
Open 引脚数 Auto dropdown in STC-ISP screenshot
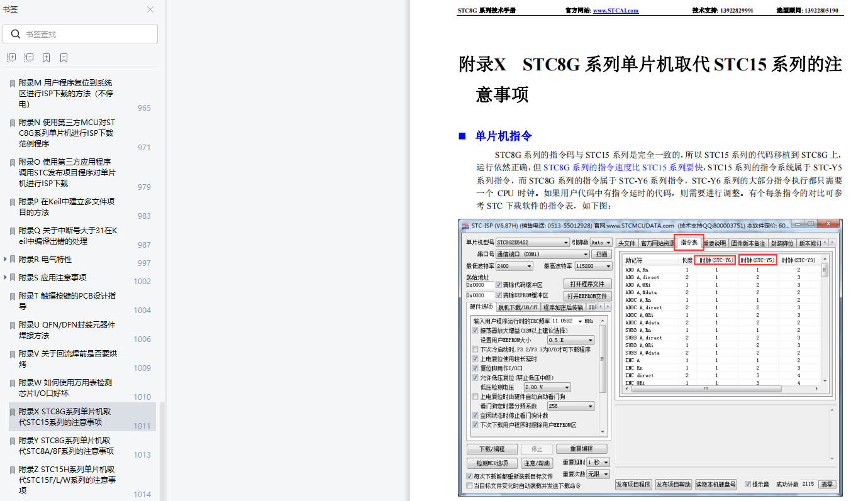point(601,242)
